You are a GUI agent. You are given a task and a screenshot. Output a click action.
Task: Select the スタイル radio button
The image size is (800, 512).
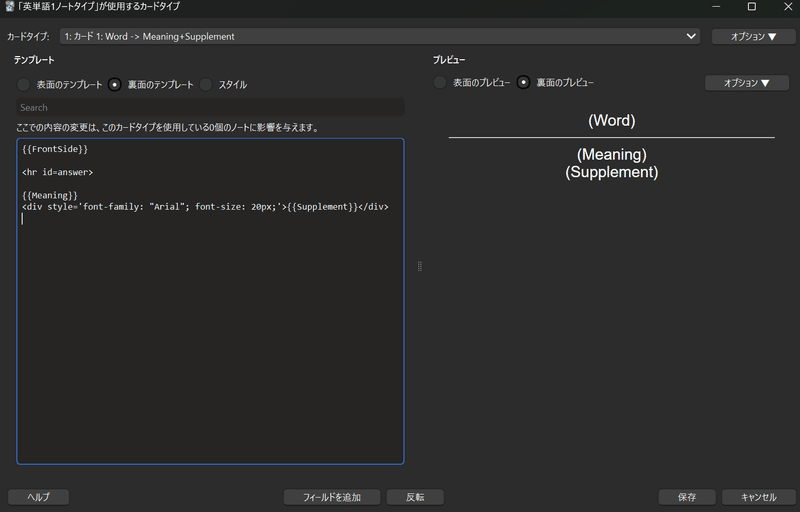206,85
